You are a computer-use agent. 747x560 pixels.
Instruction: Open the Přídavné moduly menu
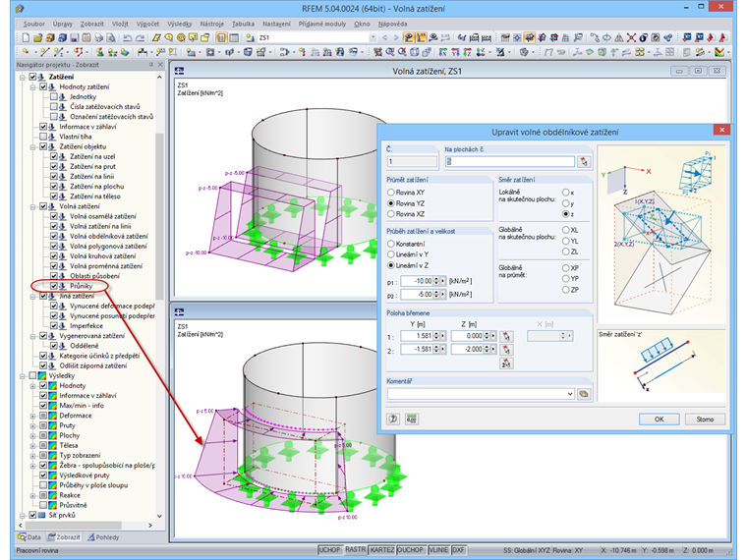click(x=322, y=24)
